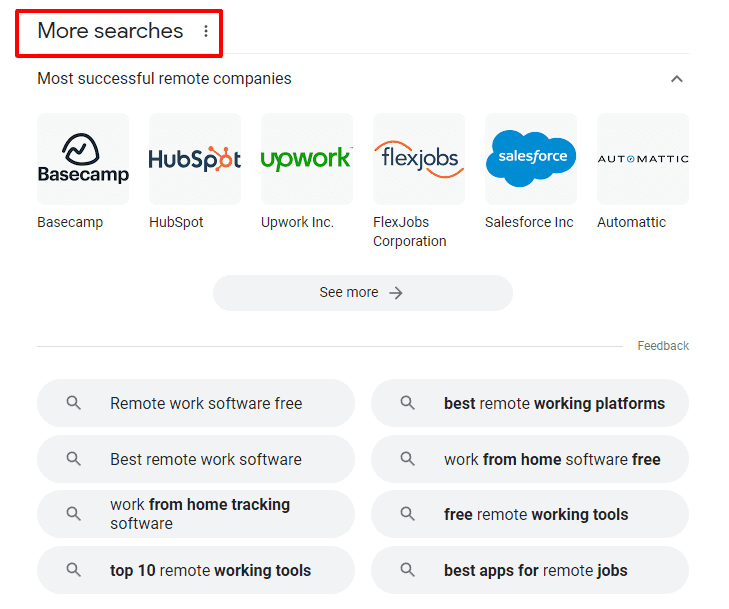Search for Remote work software free
Screen dimensions: 729x609
196,403
